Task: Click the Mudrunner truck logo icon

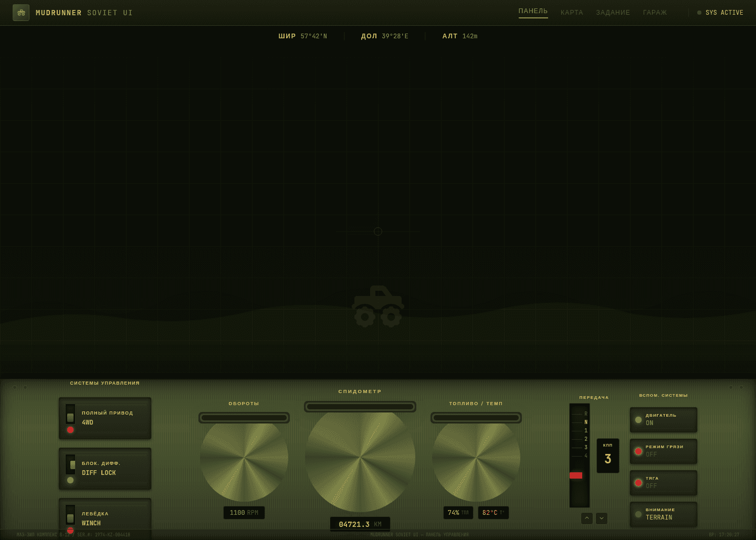Action: [x=21, y=13]
